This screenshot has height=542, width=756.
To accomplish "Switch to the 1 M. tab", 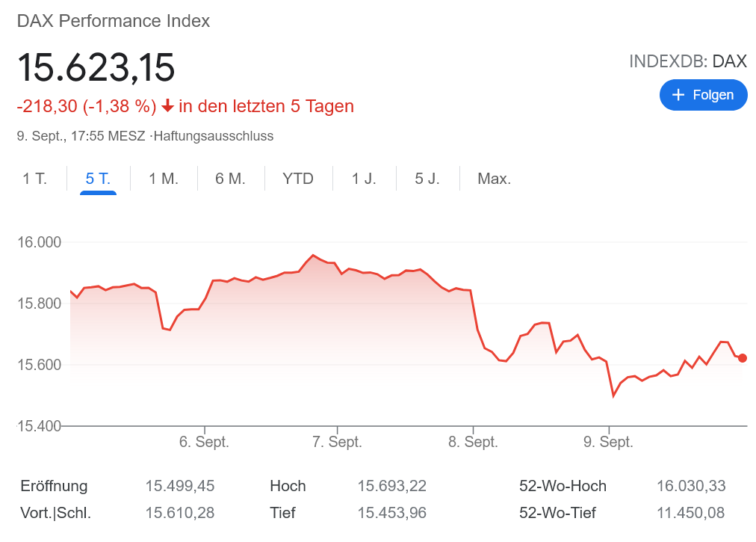I will click(x=164, y=179).
